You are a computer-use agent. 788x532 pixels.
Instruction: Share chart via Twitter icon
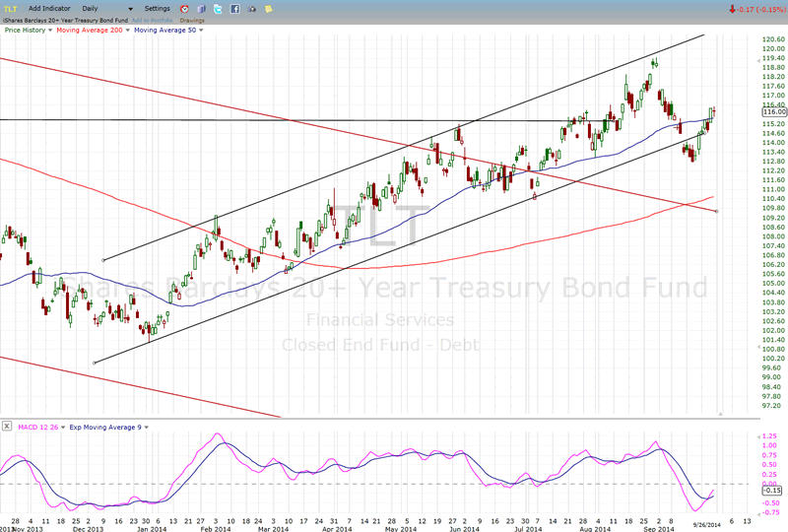coord(218,9)
